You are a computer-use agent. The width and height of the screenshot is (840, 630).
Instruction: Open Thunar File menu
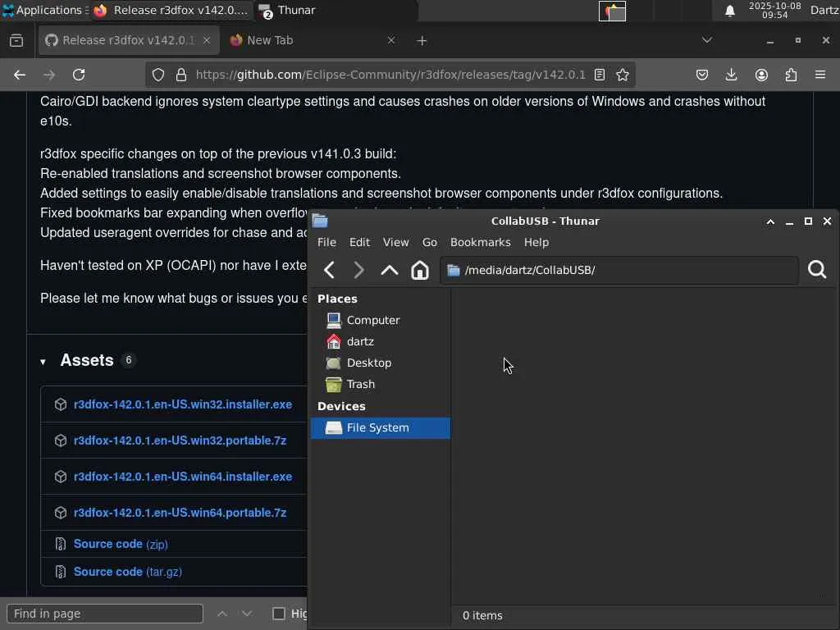point(326,242)
